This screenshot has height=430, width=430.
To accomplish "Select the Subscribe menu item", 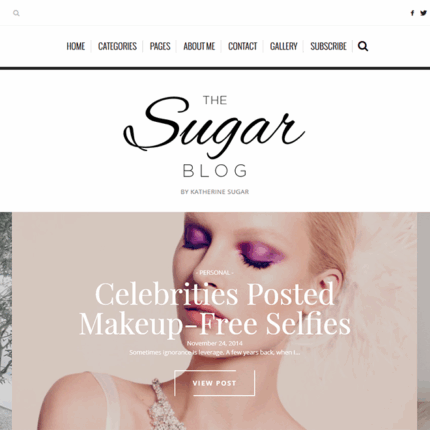I will coord(328,46).
